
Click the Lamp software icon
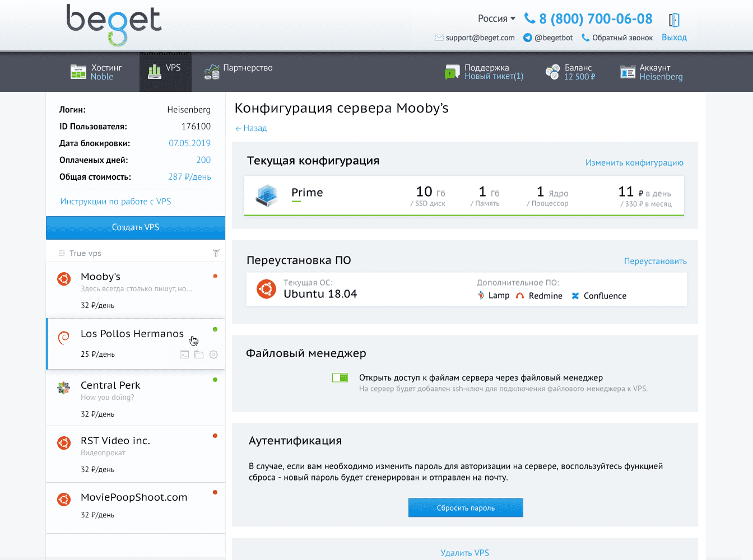point(481,296)
